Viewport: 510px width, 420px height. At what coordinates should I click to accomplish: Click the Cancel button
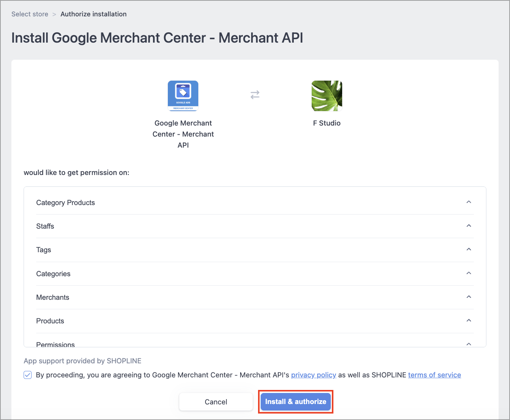tap(216, 402)
